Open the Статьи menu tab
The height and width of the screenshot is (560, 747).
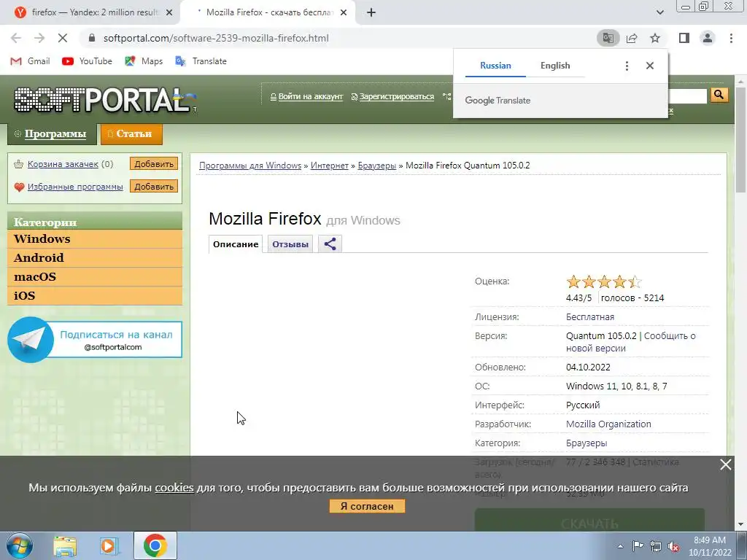(131, 134)
